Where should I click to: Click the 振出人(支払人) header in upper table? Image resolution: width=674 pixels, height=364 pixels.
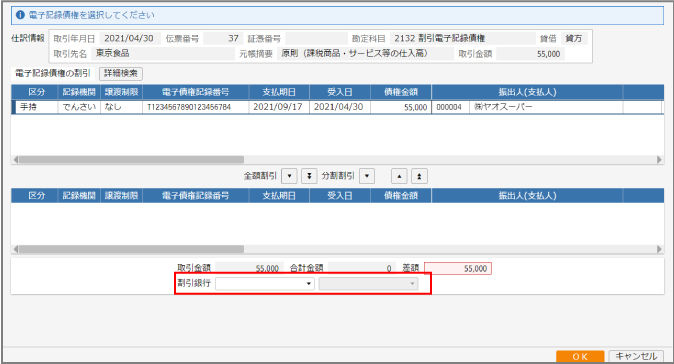tap(527, 92)
